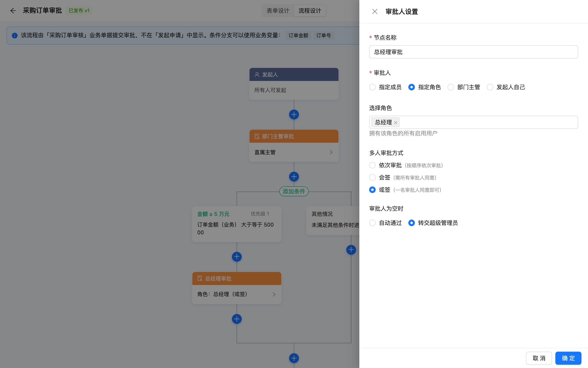Image resolution: width=588 pixels, height=368 pixels.
Task: Expand the 角色：总经理（或签） row chevron
Action: (x=274, y=294)
